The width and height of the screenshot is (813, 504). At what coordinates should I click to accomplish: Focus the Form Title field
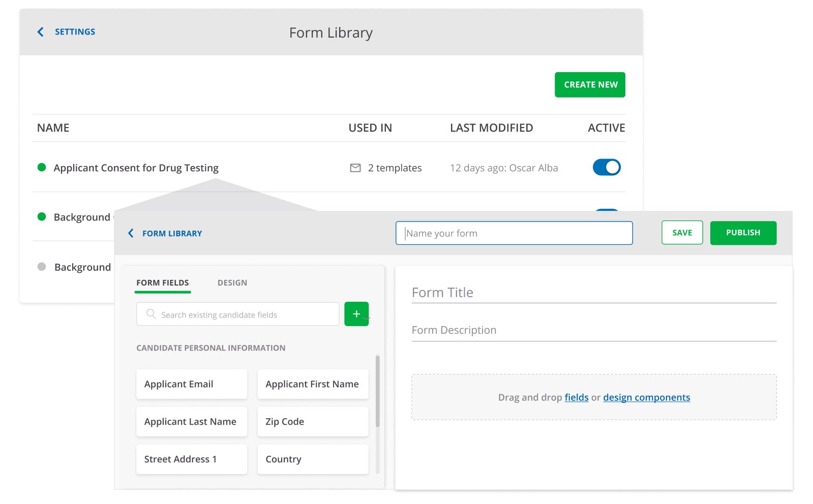pyautogui.click(x=593, y=293)
